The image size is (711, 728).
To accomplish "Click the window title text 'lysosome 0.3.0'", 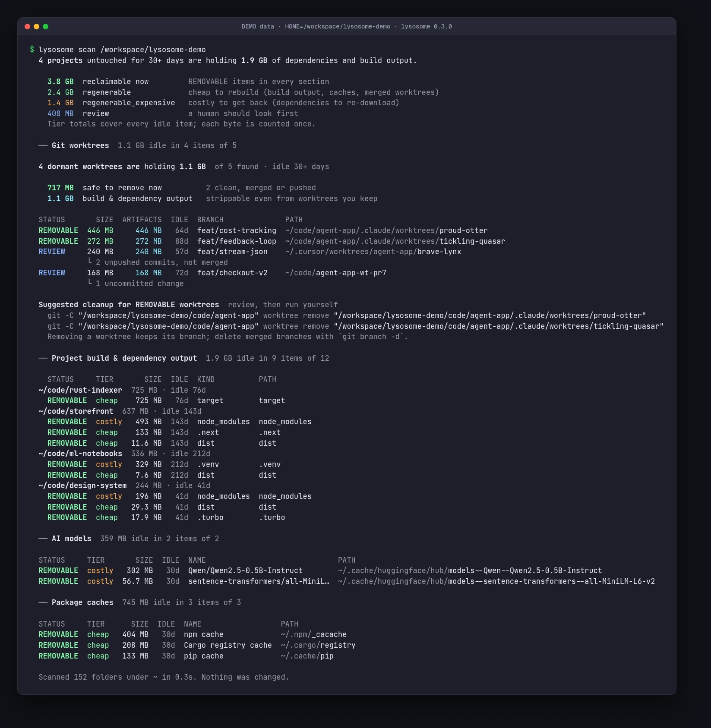I will tap(427, 26).
